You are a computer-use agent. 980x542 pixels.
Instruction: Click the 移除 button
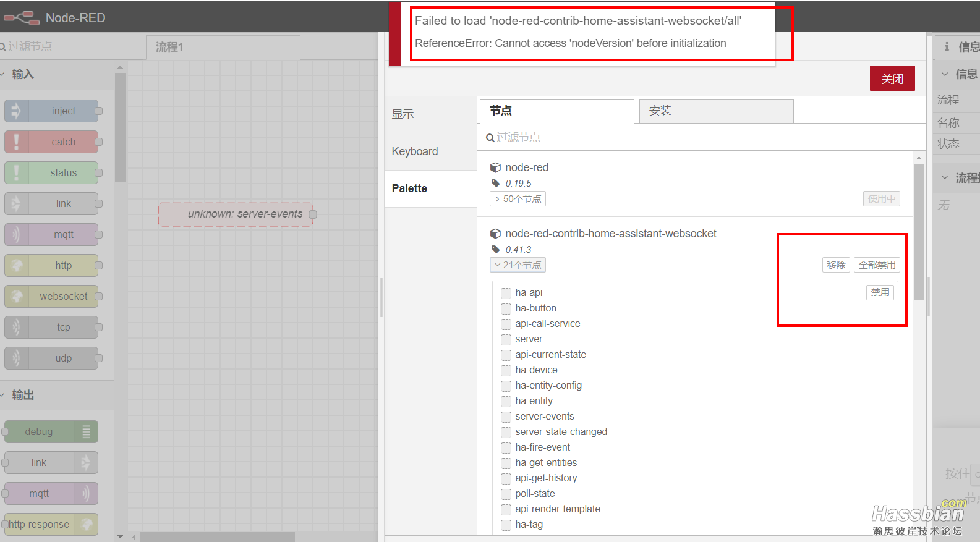click(x=836, y=265)
